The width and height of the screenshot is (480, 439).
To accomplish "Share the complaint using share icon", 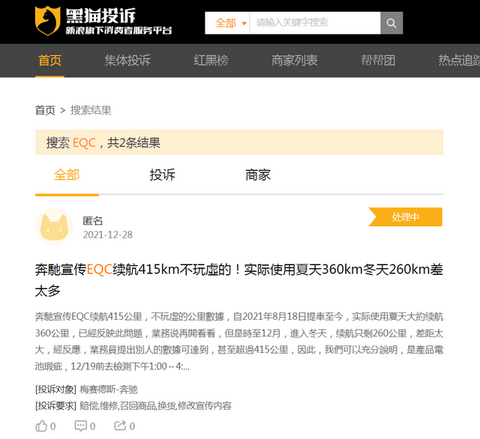I will pos(120,425).
